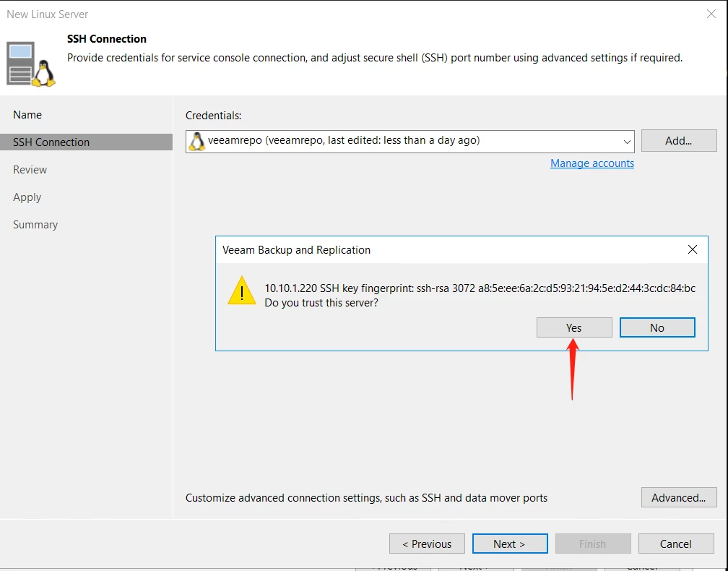Select the SSH Connection wizard step
The width and height of the screenshot is (728, 571).
tap(51, 142)
